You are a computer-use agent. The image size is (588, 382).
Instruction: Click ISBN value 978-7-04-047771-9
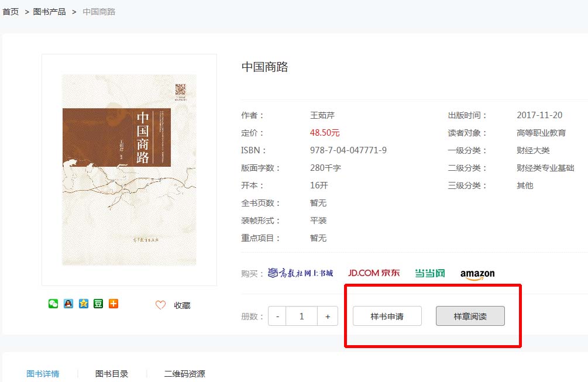[x=348, y=150]
